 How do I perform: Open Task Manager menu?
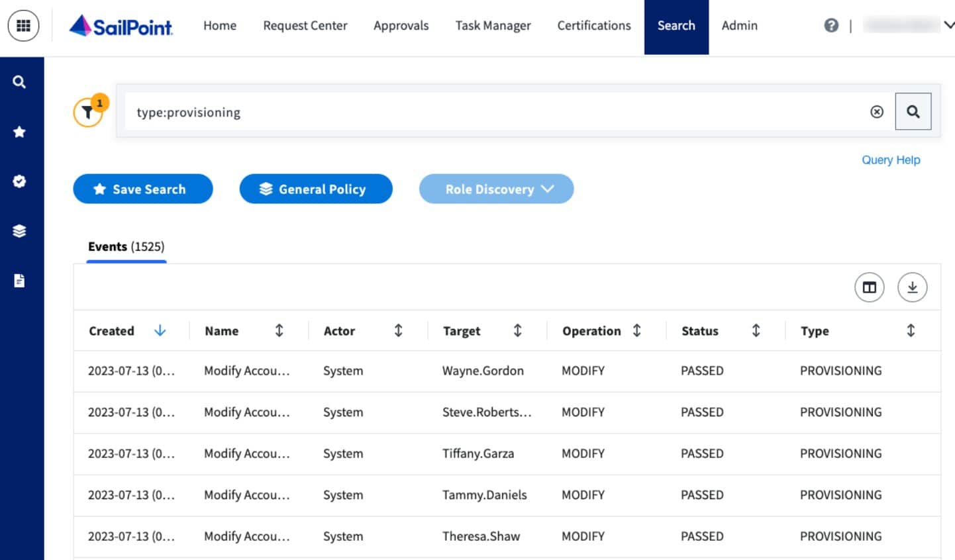click(493, 25)
